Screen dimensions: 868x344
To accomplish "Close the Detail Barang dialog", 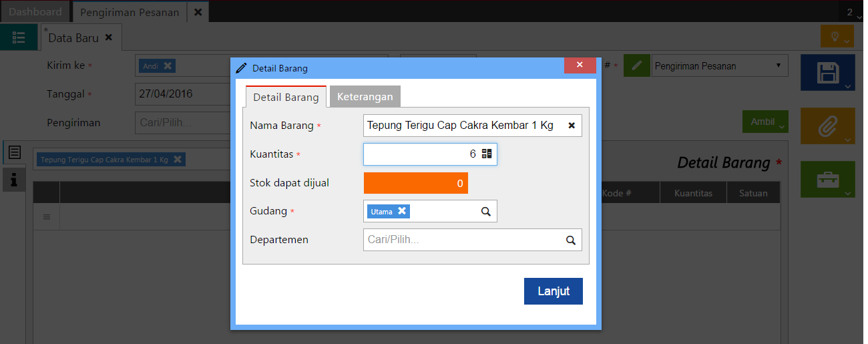I will coord(580,65).
